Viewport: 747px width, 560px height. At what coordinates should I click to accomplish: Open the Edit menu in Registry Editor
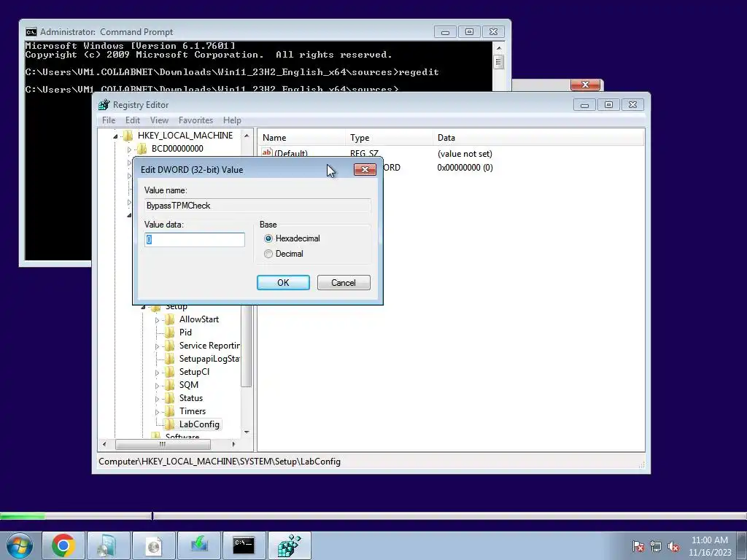133,120
